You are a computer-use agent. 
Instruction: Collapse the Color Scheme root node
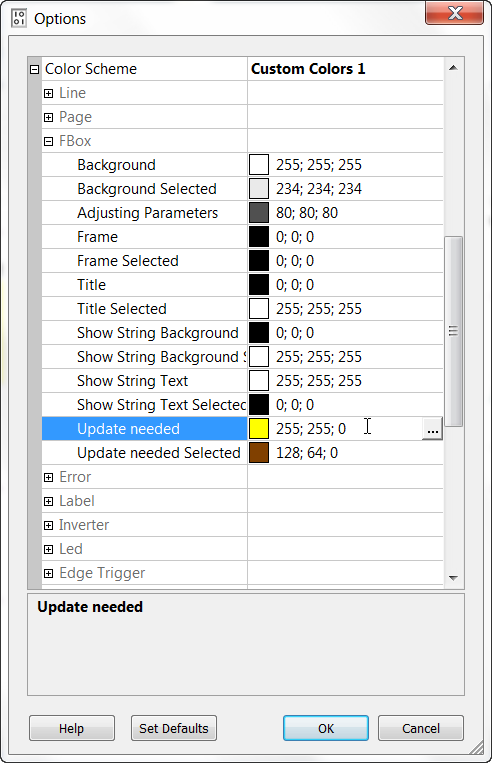[34, 69]
